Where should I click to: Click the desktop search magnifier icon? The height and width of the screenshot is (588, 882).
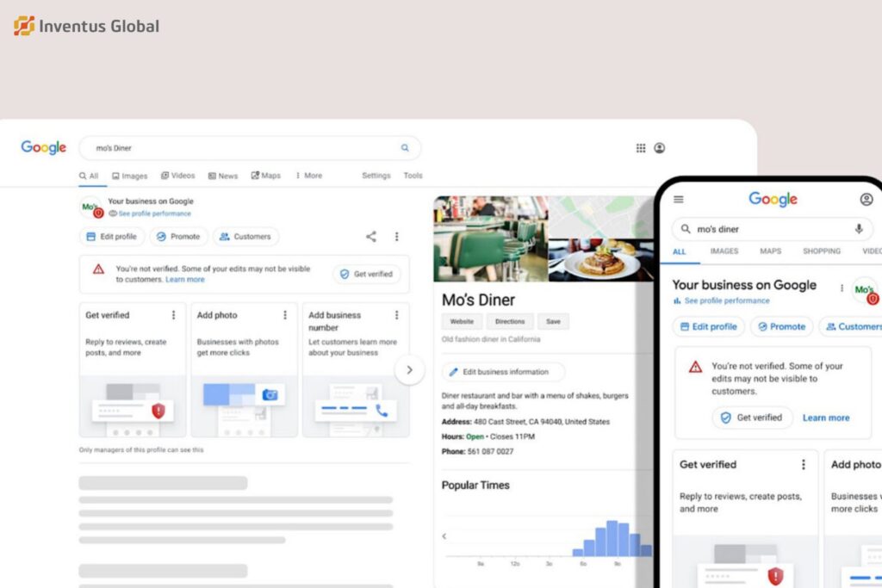pyautogui.click(x=405, y=148)
